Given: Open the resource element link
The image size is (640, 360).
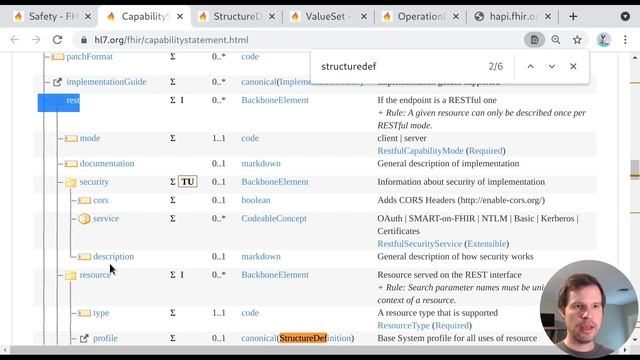Looking at the screenshot, I should coord(95,275).
